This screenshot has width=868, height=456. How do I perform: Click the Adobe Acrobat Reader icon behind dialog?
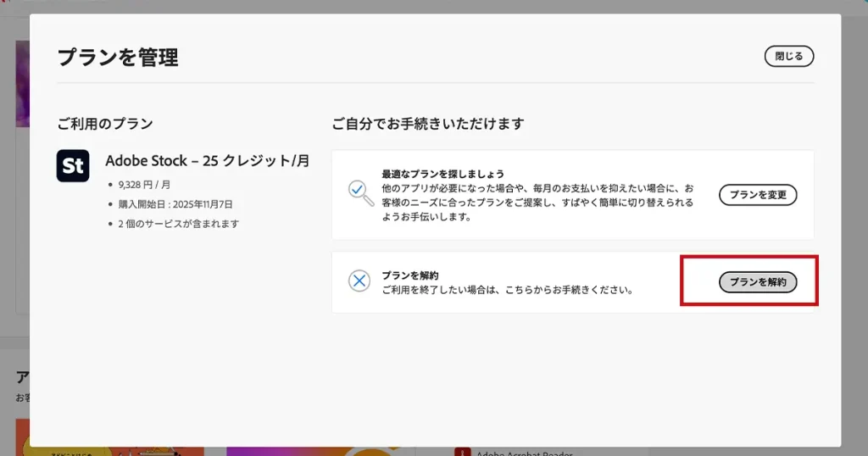click(x=462, y=451)
